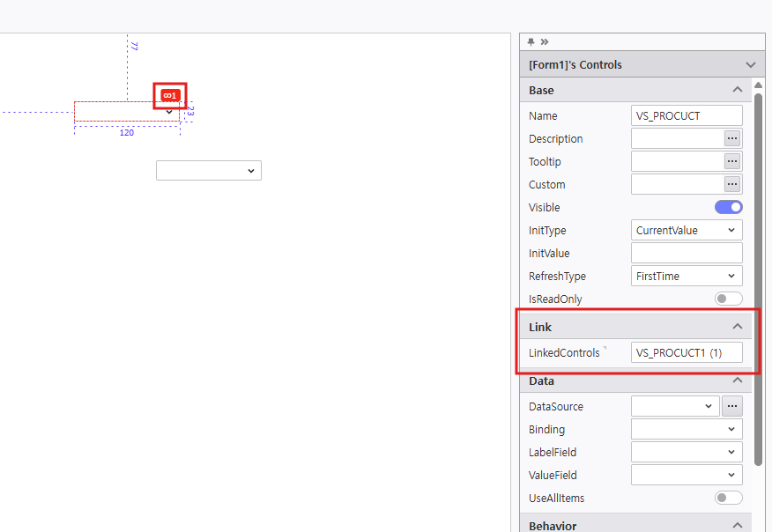
Task: Click the InitType property label
Action: 547,230
